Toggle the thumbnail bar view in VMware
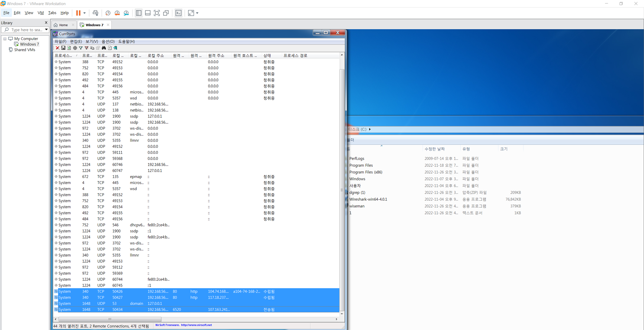Viewport: 644px width, 330px height. coord(148,13)
